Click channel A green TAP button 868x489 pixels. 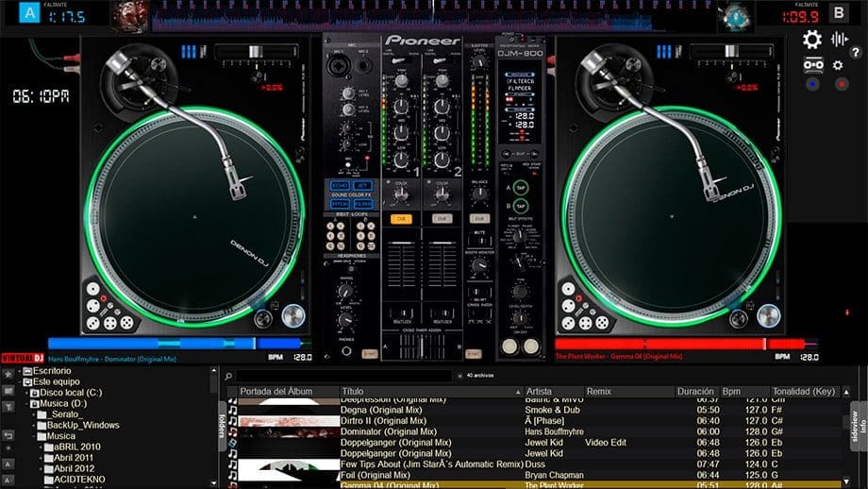point(521,188)
